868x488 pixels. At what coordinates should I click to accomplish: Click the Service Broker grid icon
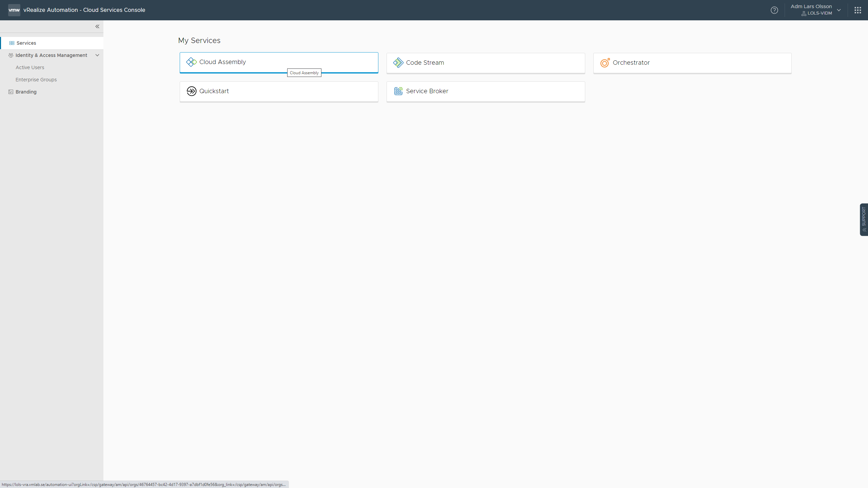[x=398, y=91]
